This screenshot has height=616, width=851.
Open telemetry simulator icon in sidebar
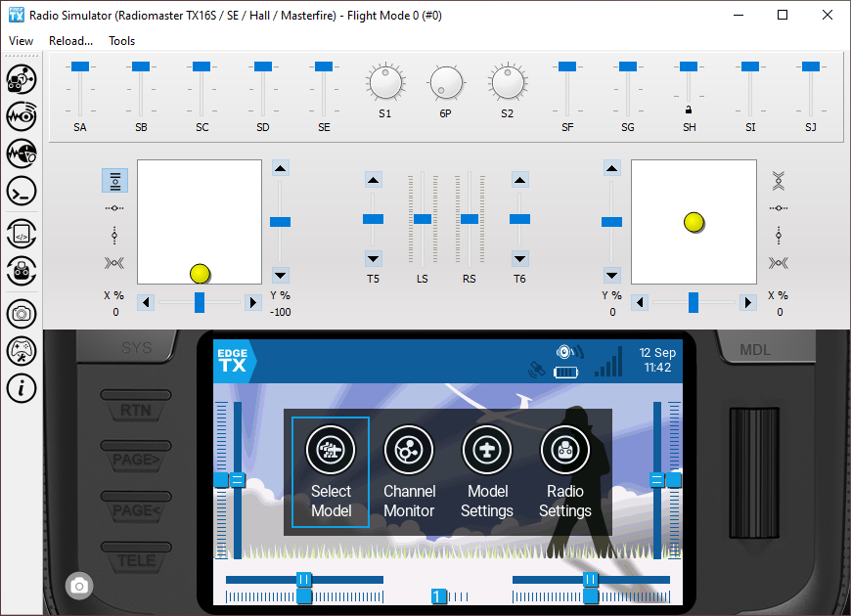(22, 116)
